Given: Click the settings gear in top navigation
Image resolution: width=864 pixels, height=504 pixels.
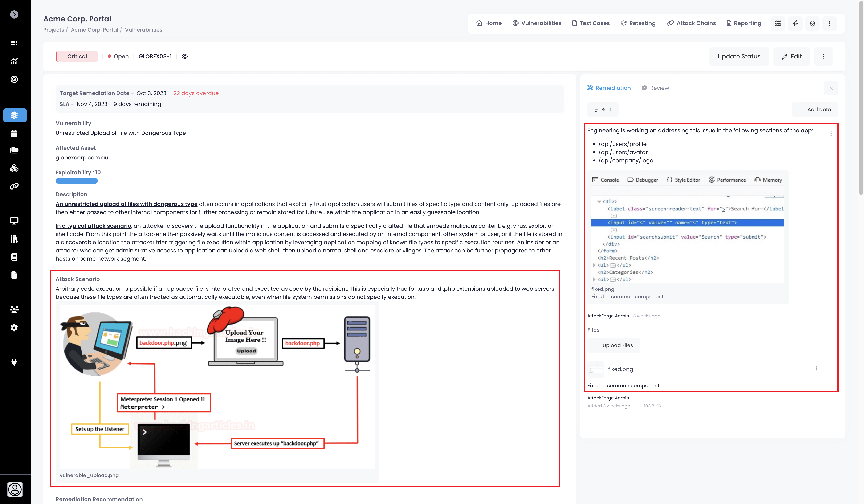Looking at the screenshot, I should point(812,23).
